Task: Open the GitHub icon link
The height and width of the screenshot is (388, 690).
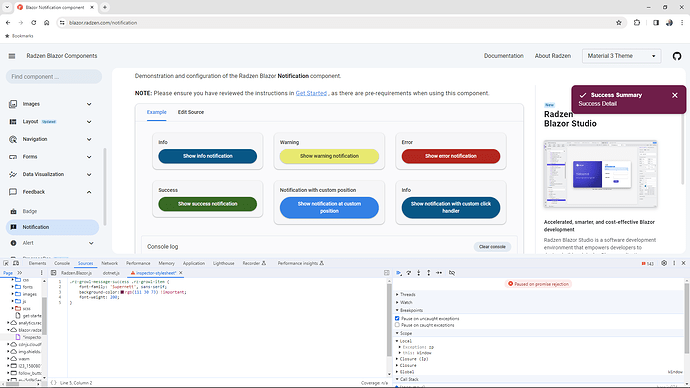Action: [x=677, y=56]
